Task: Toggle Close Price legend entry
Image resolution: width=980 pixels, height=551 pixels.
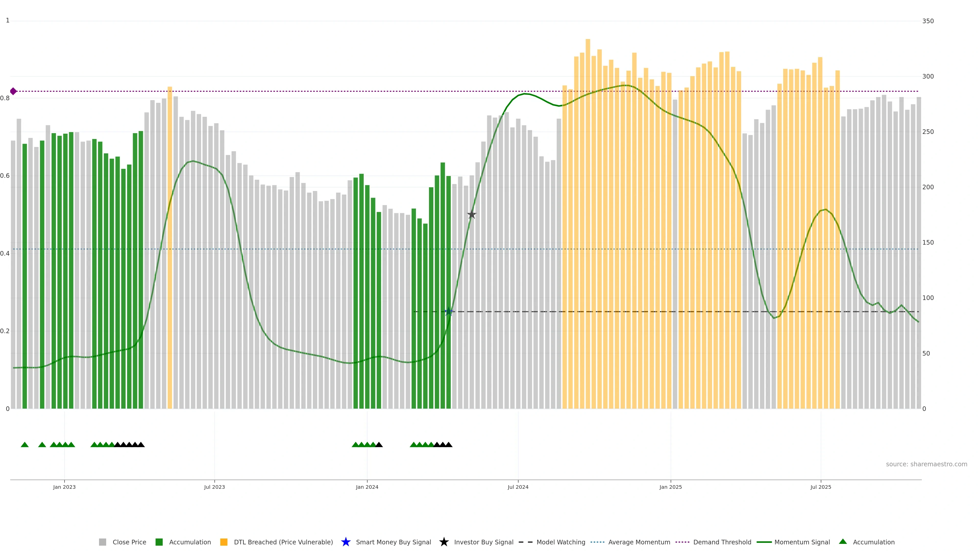Action: point(129,542)
